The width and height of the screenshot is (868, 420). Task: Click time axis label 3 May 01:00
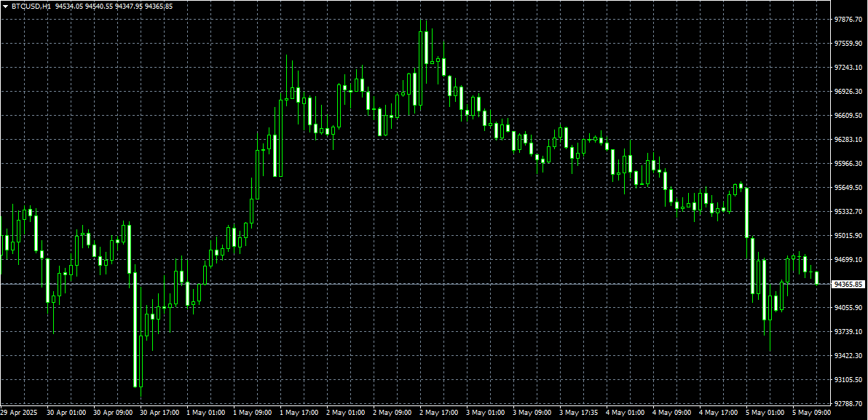pos(486,413)
